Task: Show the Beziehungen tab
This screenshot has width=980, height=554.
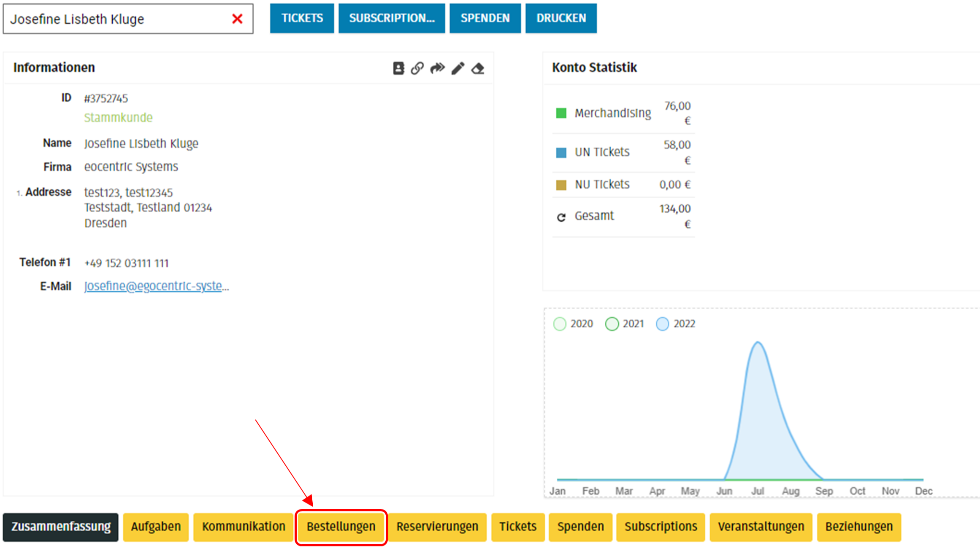Action: click(858, 527)
